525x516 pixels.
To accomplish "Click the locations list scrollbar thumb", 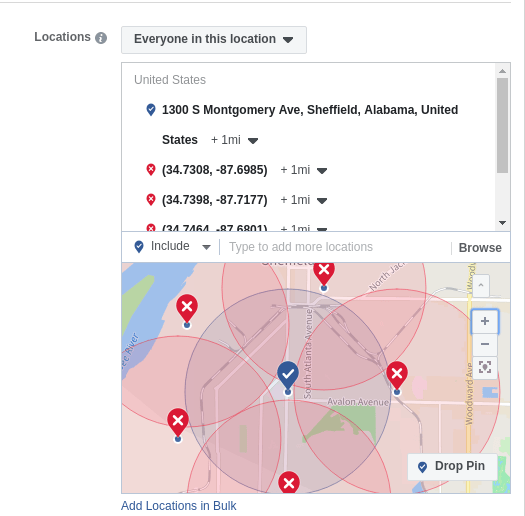I will tap(502, 125).
